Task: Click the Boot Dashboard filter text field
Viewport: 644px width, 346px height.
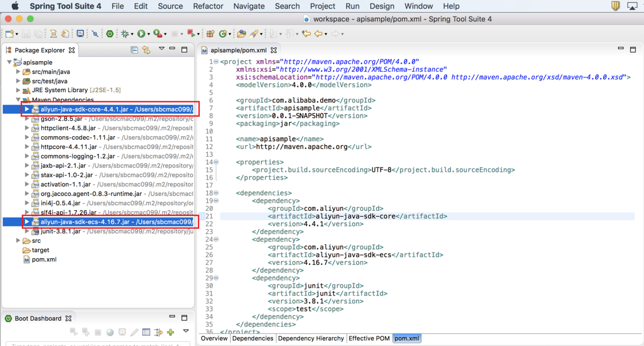Action: pos(97,344)
